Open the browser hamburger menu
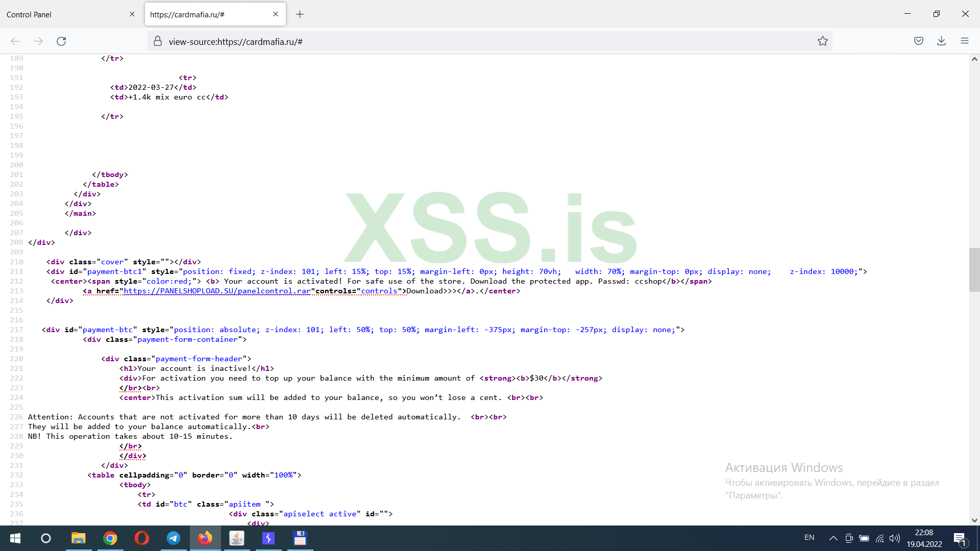Viewport: 980px width, 551px height. [x=964, y=41]
